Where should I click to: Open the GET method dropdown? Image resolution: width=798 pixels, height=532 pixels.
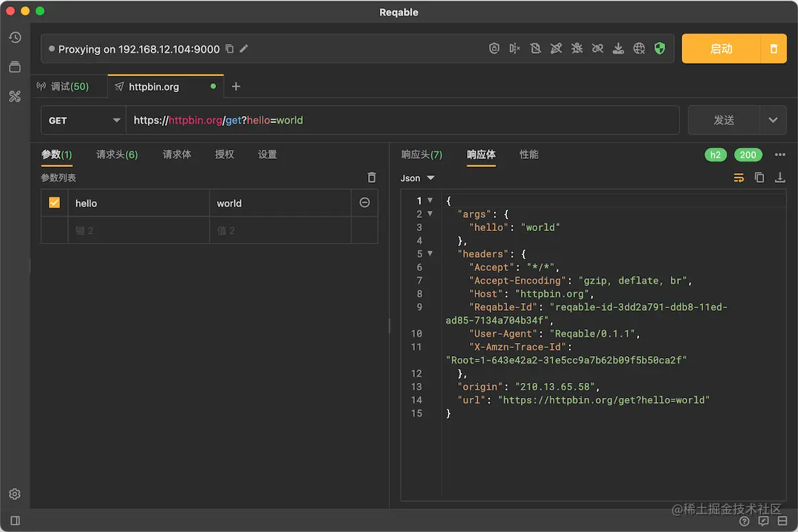(x=83, y=120)
